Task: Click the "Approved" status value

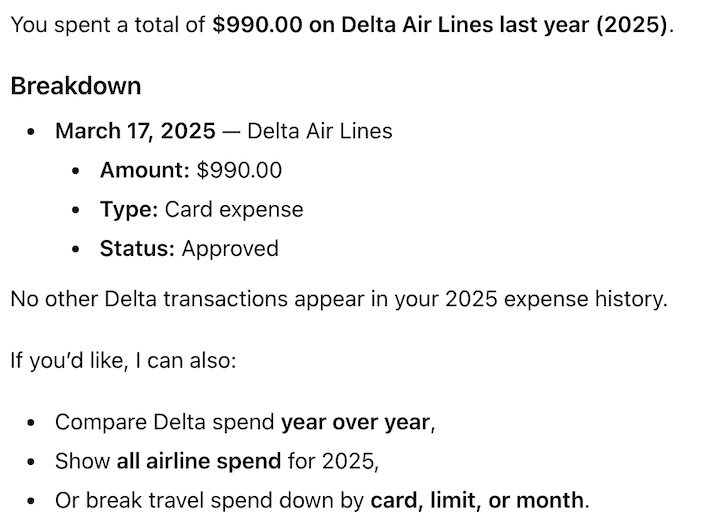Action: 230,248
